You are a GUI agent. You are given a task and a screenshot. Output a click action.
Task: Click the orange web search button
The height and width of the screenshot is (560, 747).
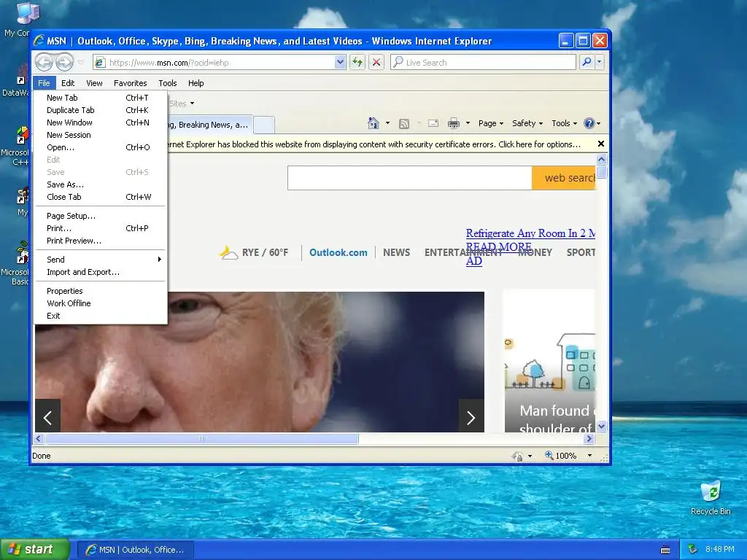(564, 178)
